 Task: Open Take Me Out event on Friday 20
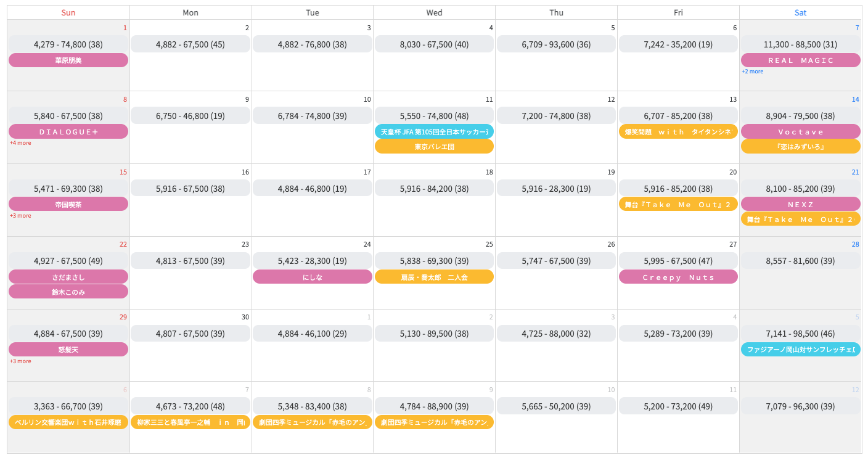coord(678,204)
